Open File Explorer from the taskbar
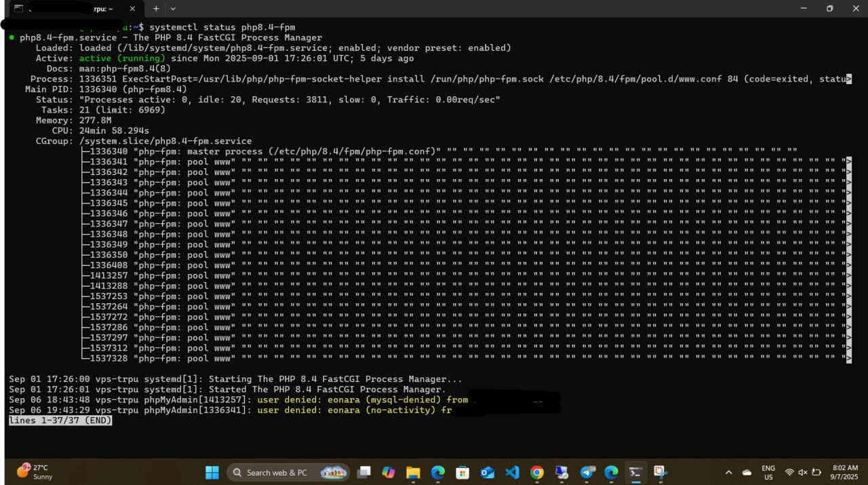This screenshot has width=868, height=485. coord(413,472)
